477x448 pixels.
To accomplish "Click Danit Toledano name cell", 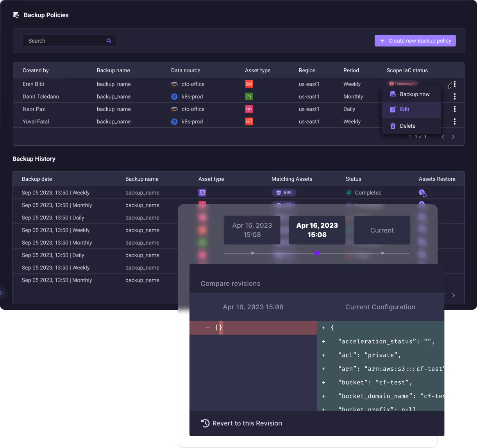I will pos(41,96).
